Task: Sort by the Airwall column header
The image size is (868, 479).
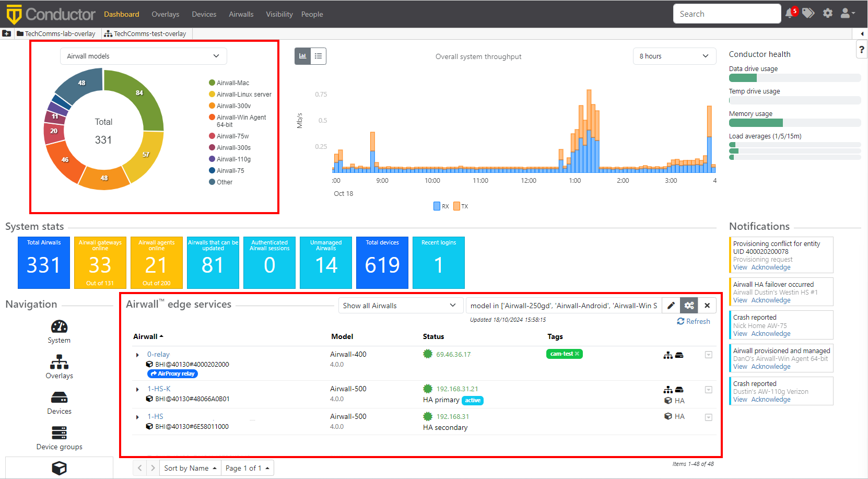Action: tap(148, 336)
